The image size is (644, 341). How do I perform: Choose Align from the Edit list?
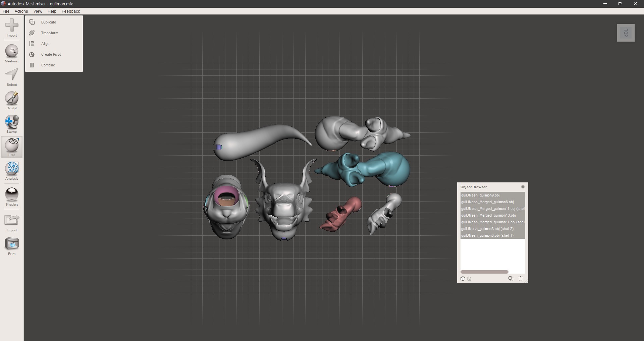(x=45, y=44)
